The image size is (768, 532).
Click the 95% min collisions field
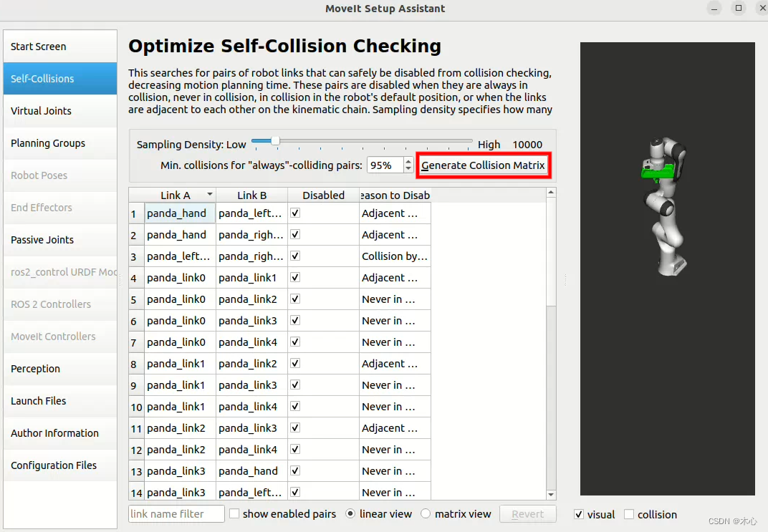tap(385, 165)
